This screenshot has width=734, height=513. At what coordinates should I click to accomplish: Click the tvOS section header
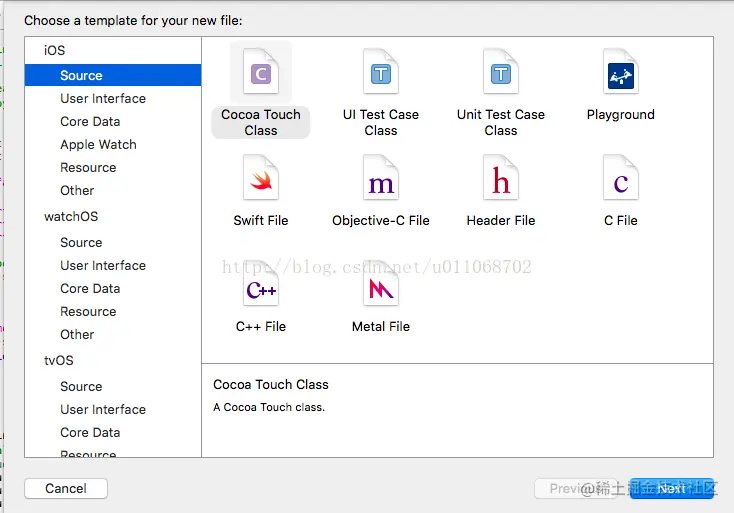pyautogui.click(x=59, y=360)
